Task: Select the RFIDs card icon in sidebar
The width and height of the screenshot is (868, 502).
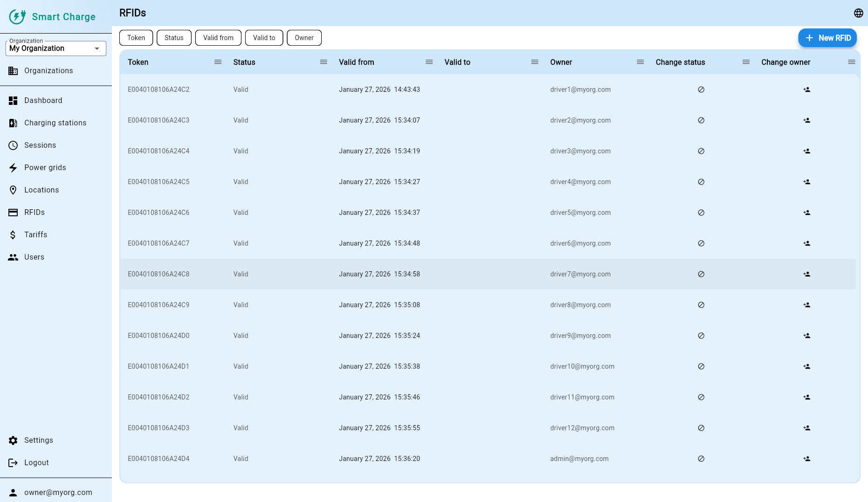Action: coord(13,212)
